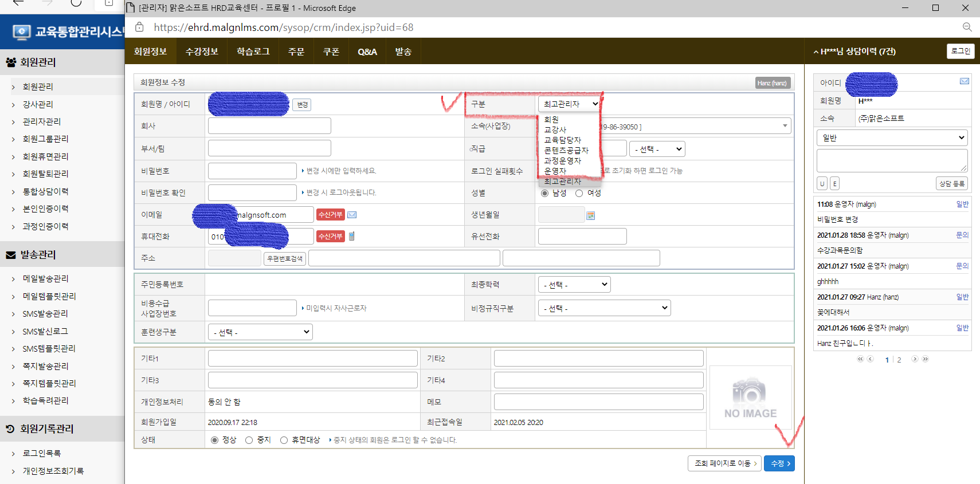
Task: Switch to the 수강정보 tab
Action: [x=202, y=52]
